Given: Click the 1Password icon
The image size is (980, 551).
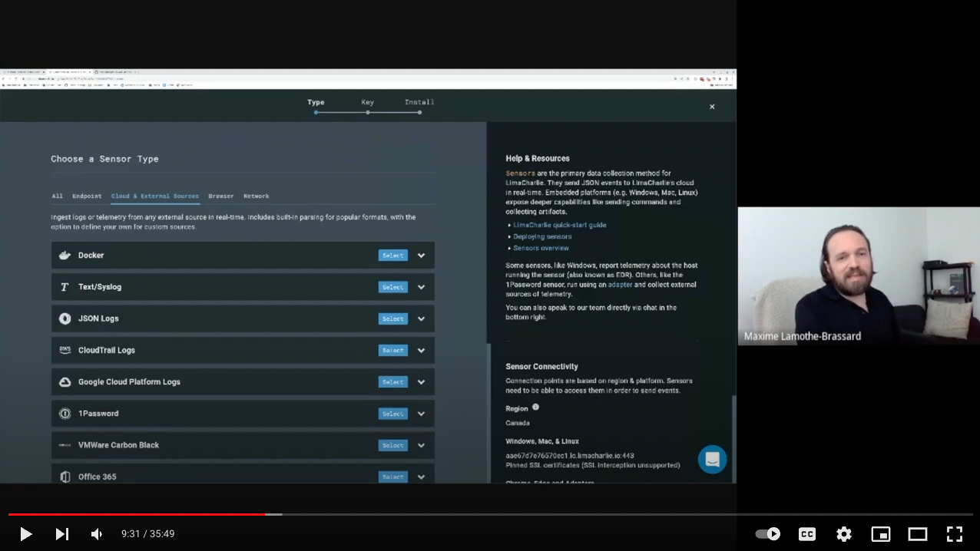Looking at the screenshot, I should click(x=65, y=414).
